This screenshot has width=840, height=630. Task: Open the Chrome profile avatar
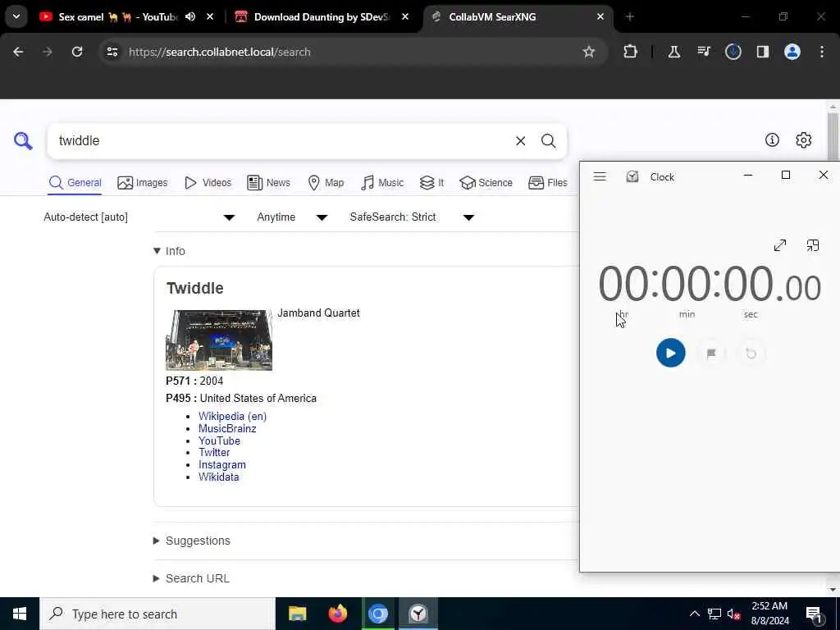coord(792,52)
